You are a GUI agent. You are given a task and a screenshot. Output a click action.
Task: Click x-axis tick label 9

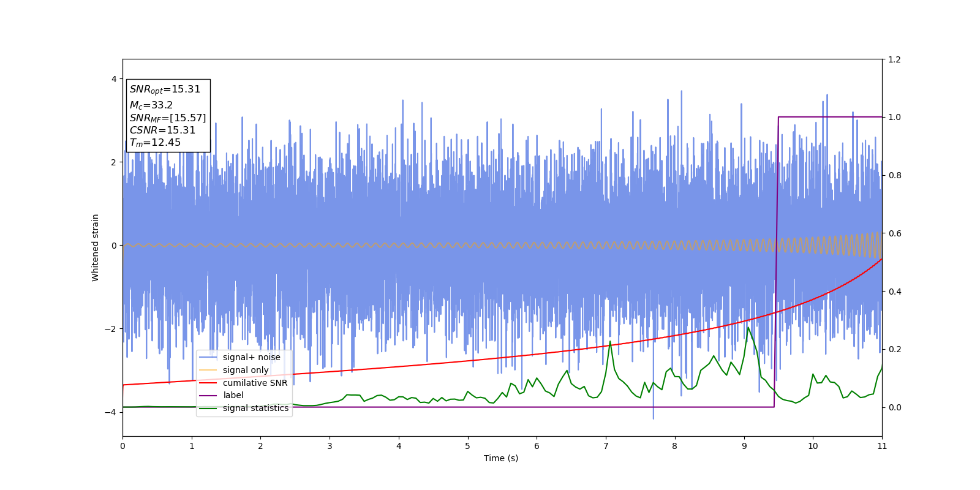(x=744, y=446)
